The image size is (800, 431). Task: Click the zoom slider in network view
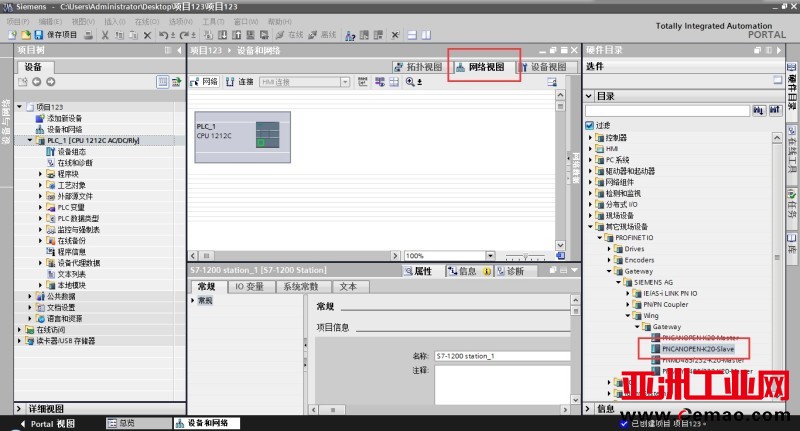pyautogui.click(x=526, y=256)
